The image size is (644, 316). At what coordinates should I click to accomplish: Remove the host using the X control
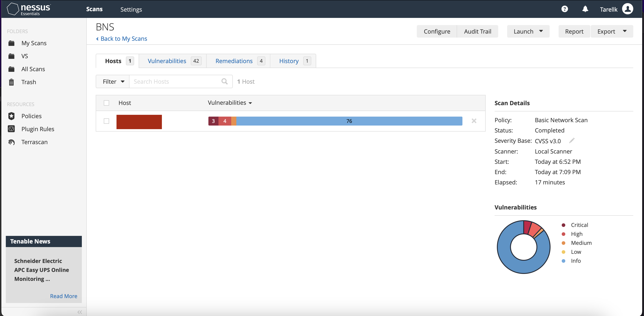[474, 121]
